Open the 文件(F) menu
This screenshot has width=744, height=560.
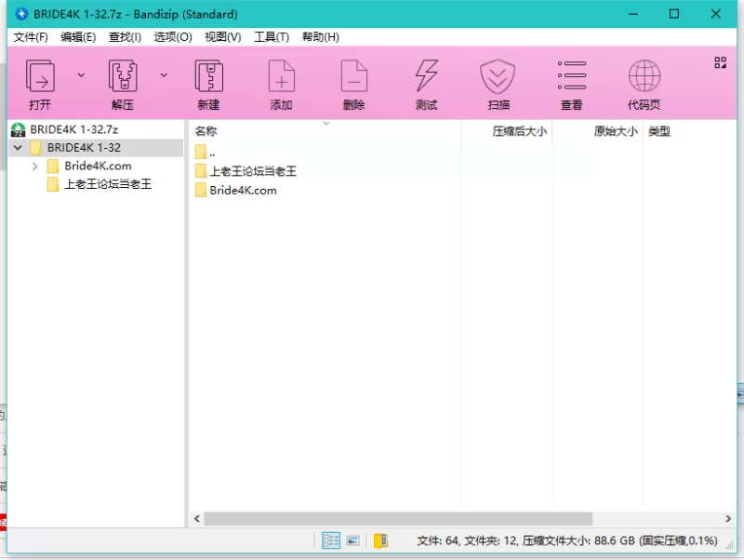(x=31, y=37)
